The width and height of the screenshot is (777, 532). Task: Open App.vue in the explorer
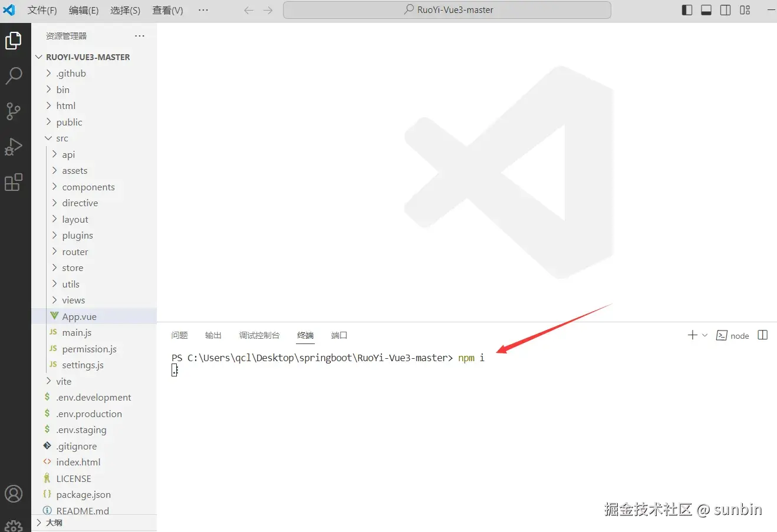(94, 316)
